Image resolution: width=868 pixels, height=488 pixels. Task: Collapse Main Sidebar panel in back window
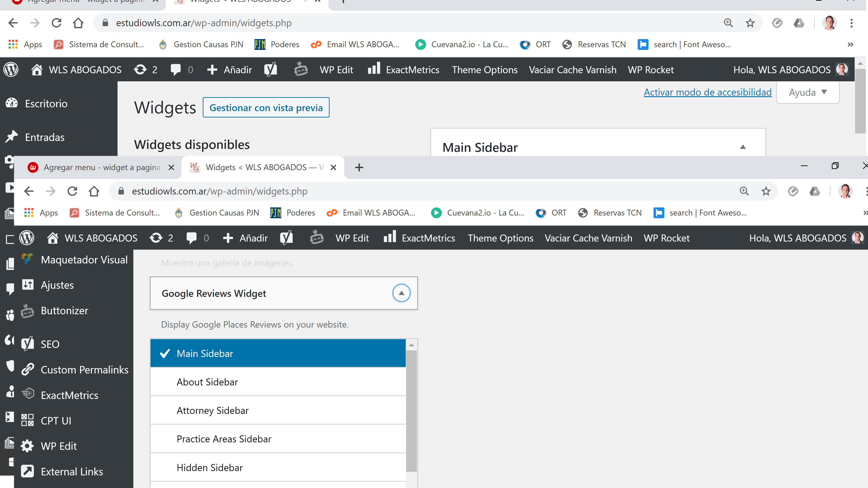pyautogui.click(x=743, y=147)
